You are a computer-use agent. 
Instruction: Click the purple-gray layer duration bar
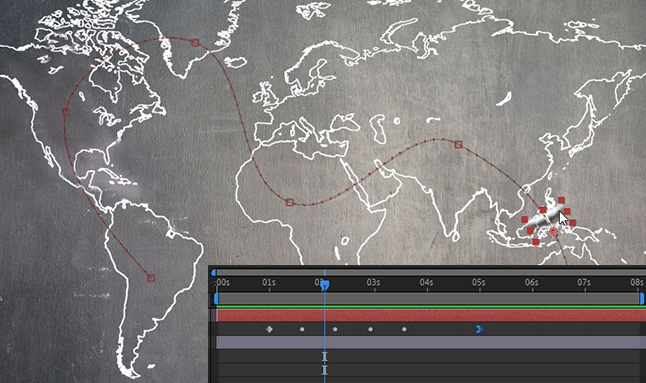coord(431,343)
